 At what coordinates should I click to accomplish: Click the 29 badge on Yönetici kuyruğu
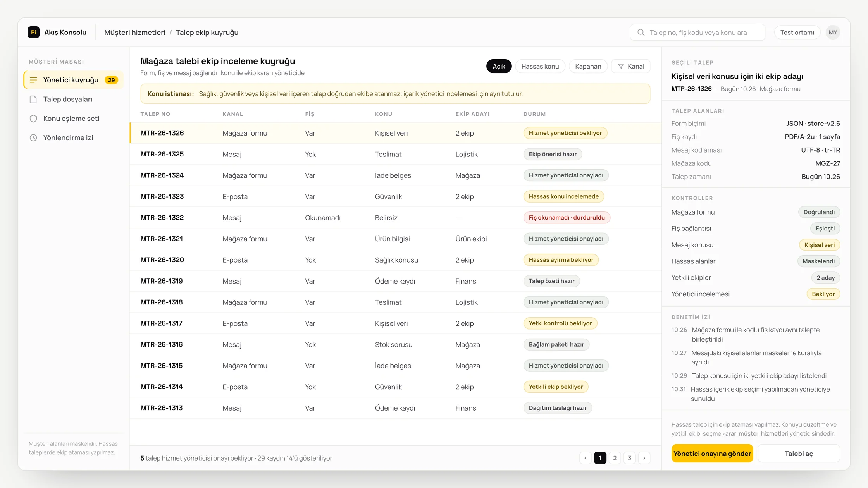click(x=112, y=80)
